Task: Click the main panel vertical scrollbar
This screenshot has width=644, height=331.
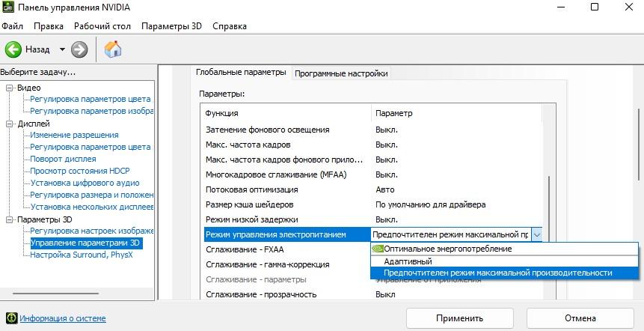Action: click(x=639, y=144)
